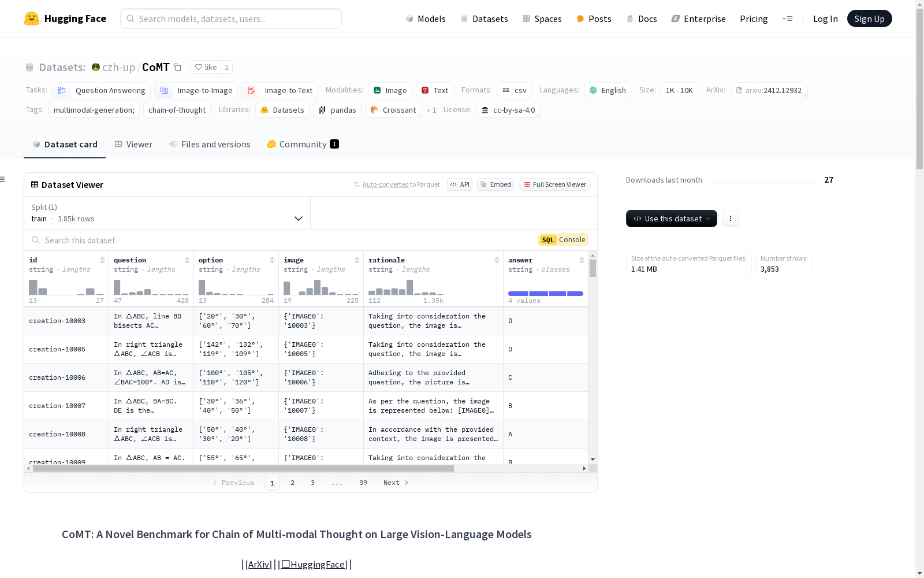The width and height of the screenshot is (924, 578).
Task: Click the table's vertical scrollbar thumb
Action: coord(593,268)
